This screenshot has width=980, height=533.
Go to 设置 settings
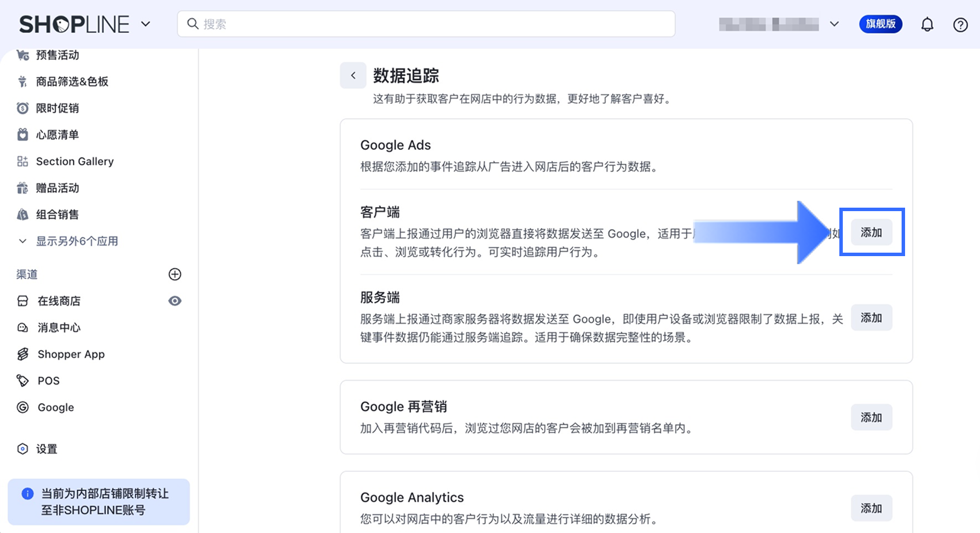coord(47,449)
